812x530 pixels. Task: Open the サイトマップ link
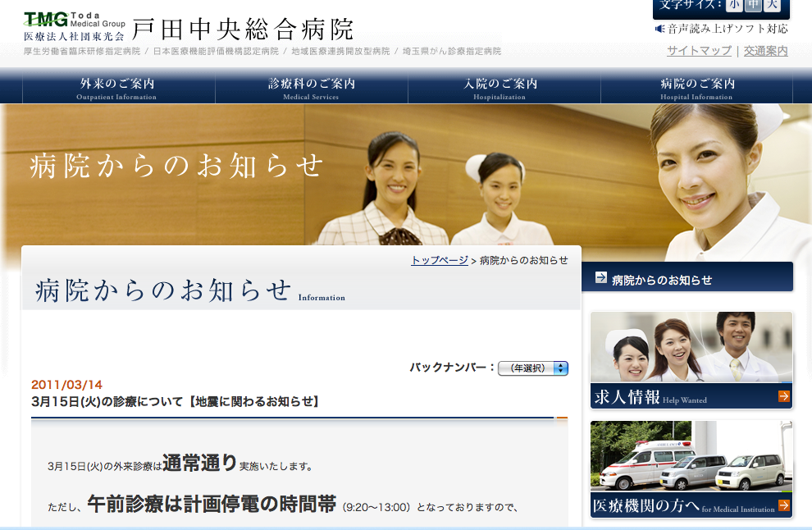699,51
